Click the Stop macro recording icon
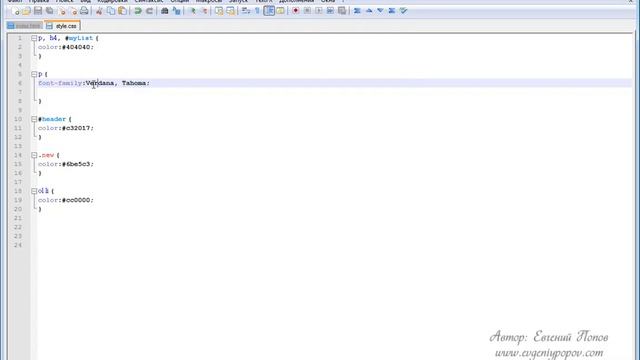The height and width of the screenshot is (360, 640). click(307, 11)
